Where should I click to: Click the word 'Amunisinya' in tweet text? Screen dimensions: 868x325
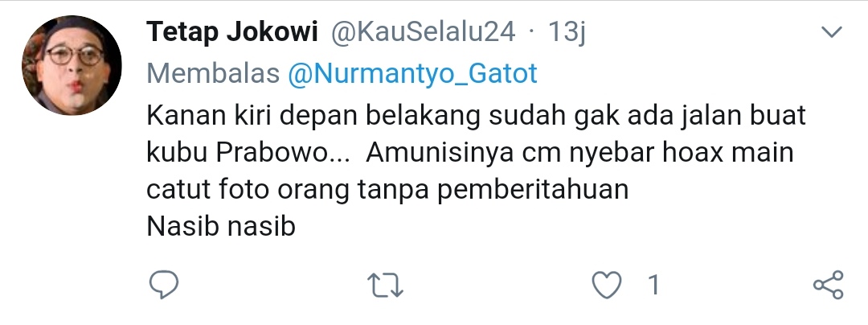coord(440,154)
